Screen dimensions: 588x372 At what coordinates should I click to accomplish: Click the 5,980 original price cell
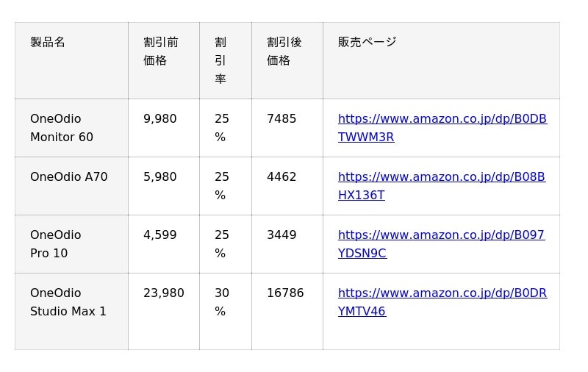(160, 177)
